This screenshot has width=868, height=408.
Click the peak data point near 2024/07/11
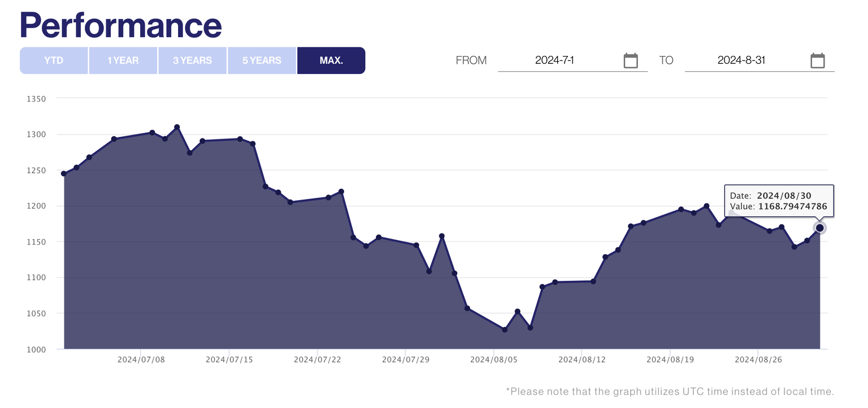tap(177, 127)
